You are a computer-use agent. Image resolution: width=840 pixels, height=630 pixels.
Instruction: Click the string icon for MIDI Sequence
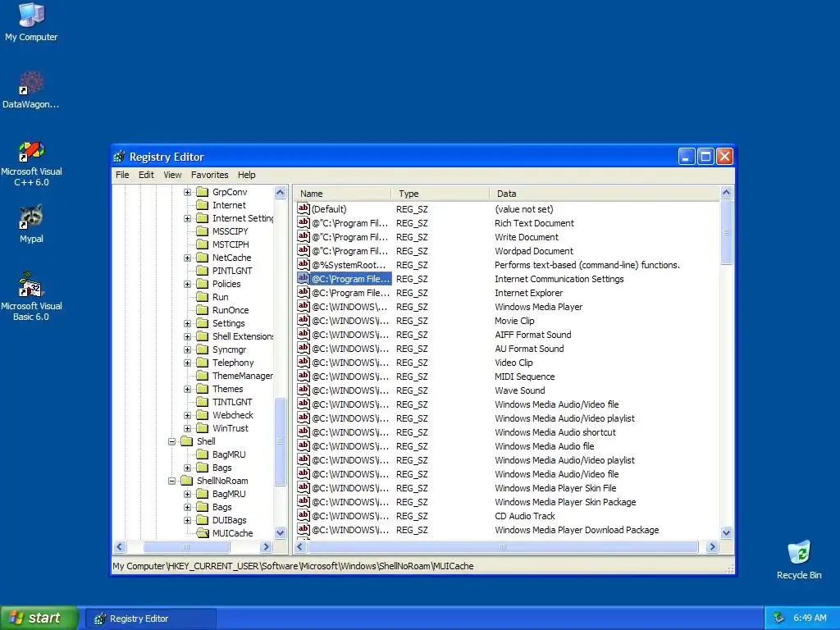304,376
